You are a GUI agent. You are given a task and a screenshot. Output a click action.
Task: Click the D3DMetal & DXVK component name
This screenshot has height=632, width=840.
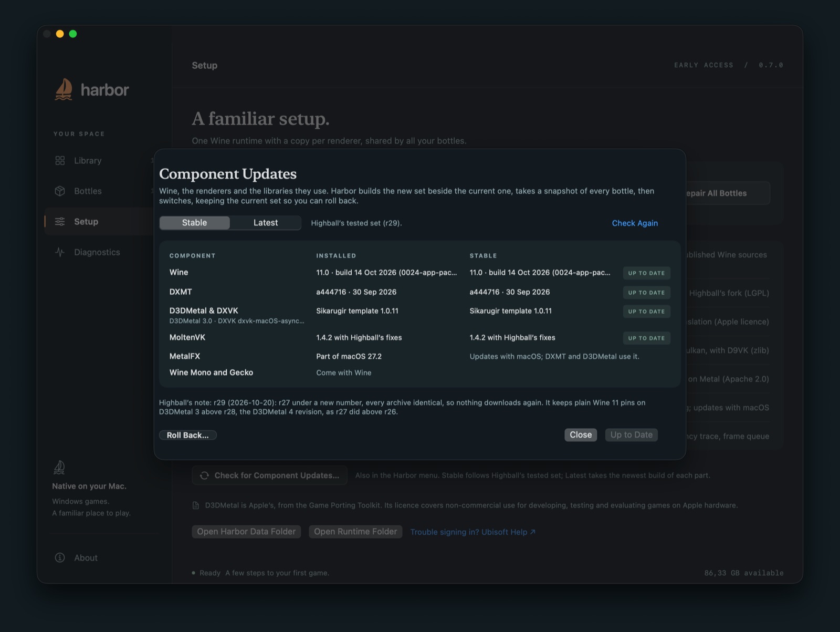[x=204, y=310]
